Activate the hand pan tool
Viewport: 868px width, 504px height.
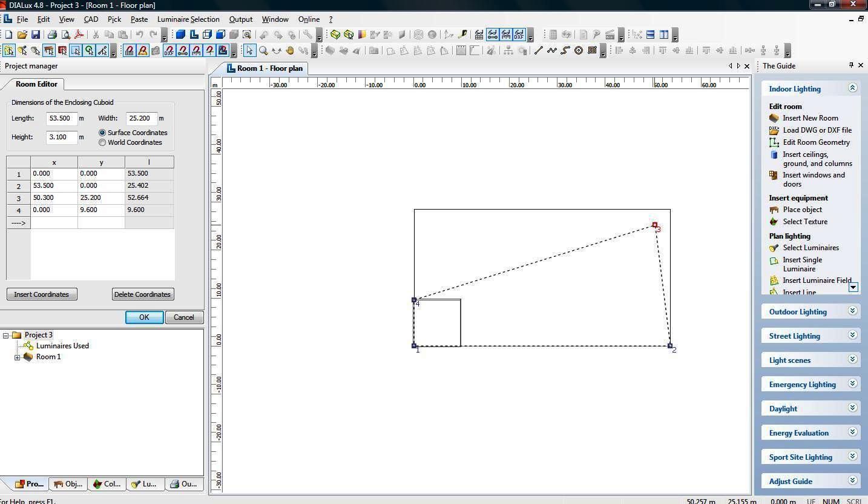(290, 51)
